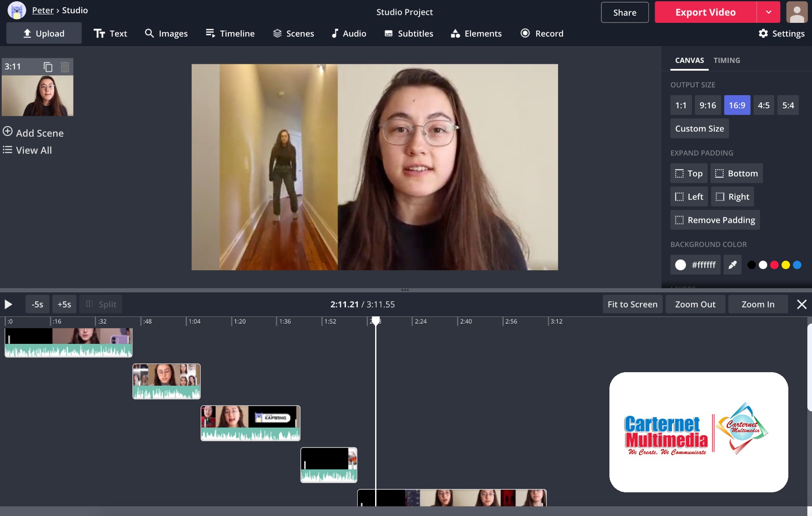Open Settings with the gear icon
The image size is (812, 516).
click(782, 33)
